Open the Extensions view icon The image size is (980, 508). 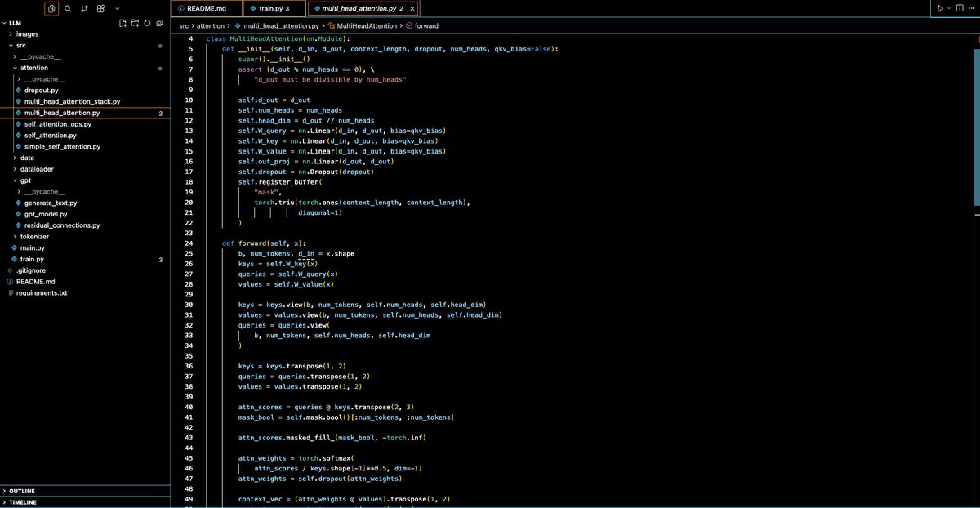(100, 8)
